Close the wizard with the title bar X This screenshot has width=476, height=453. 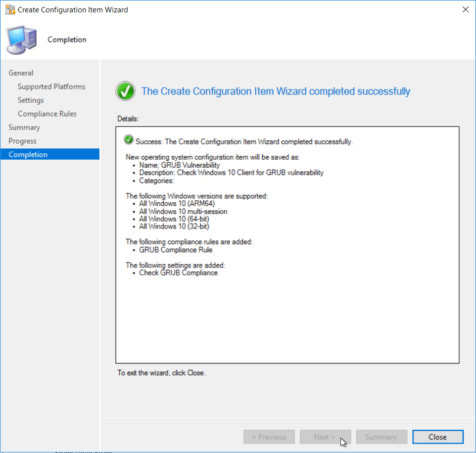[x=465, y=10]
